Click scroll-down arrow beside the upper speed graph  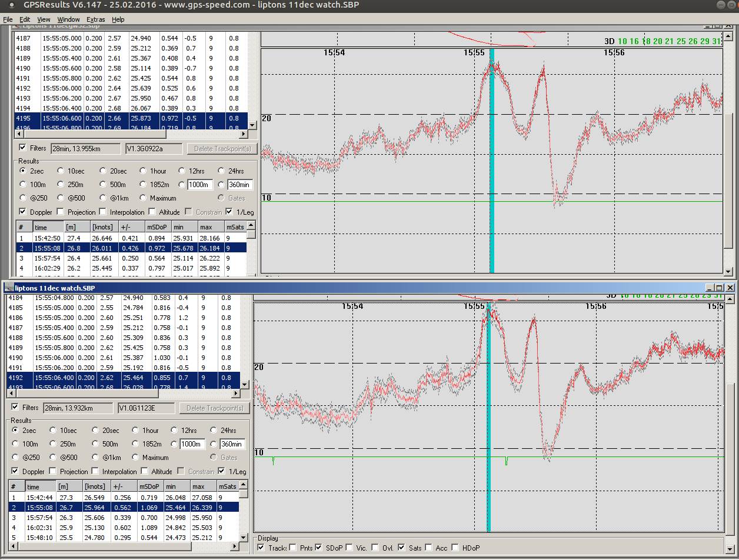pyautogui.click(x=728, y=271)
